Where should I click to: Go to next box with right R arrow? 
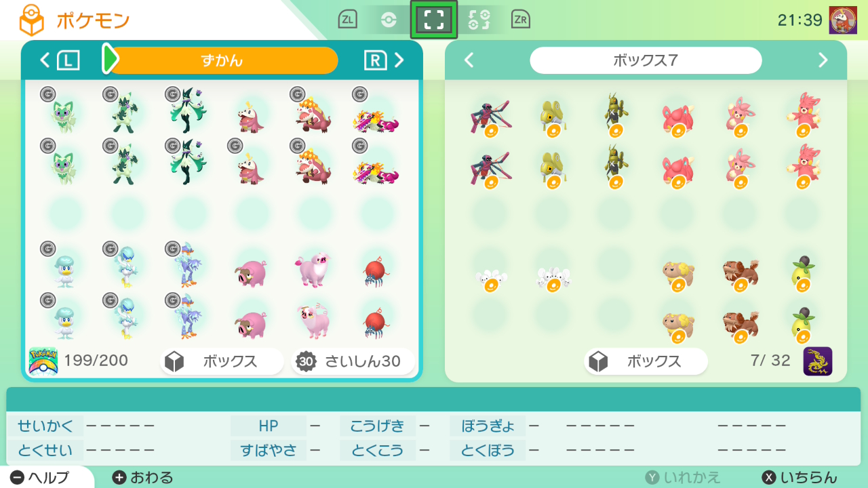384,60
